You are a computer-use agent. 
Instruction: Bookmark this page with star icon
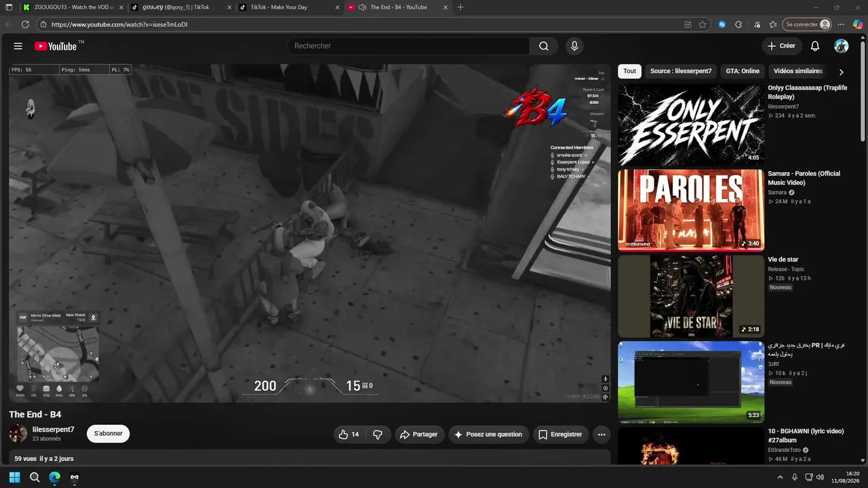pyautogui.click(x=703, y=24)
